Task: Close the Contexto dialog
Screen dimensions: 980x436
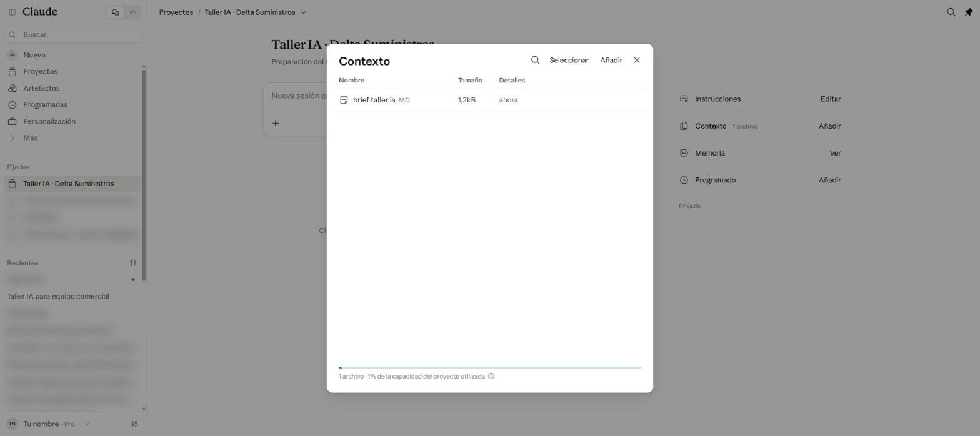Action: [x=637, y=61]
